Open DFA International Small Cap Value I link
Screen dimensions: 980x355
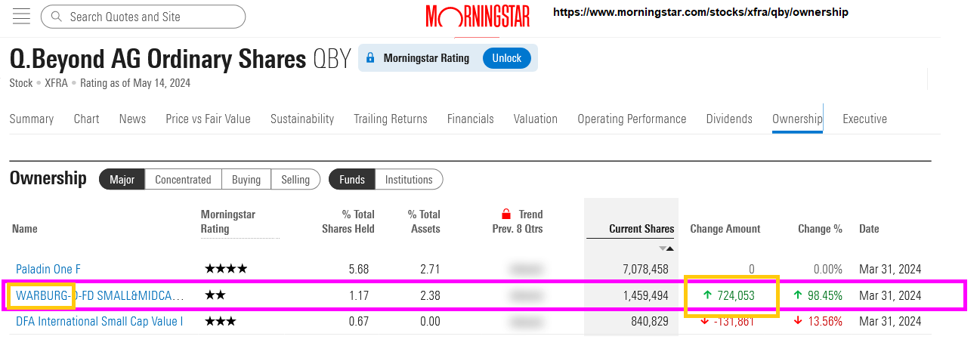pos(100,321)
